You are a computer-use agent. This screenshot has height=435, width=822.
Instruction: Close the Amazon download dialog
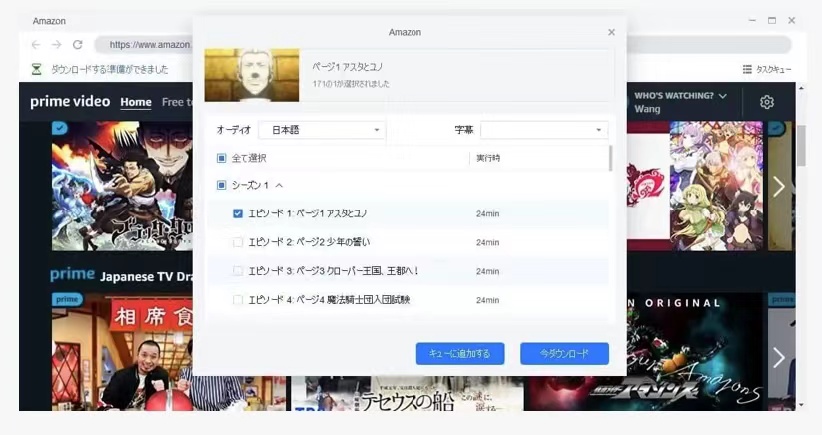point(611,32)
